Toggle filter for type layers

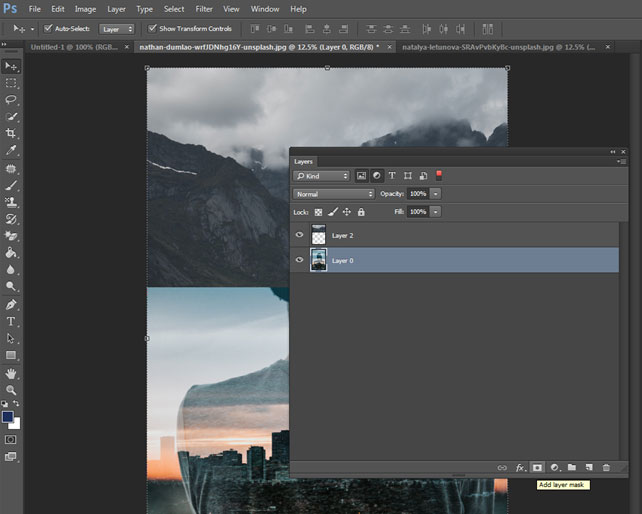point(392,176)
